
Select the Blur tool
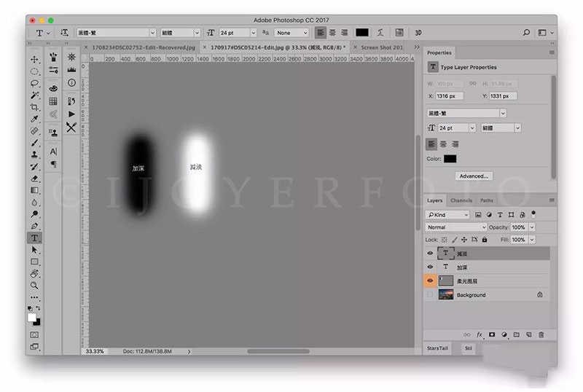[x=34, y=203]
